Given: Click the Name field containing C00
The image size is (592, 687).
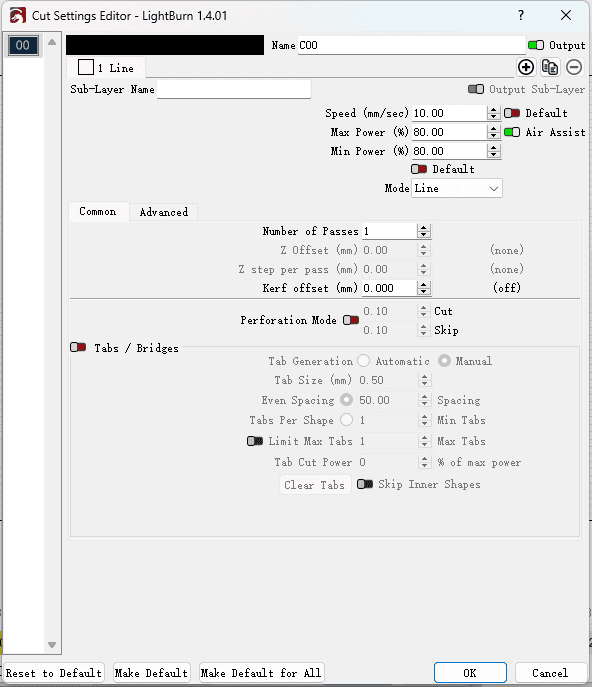Looking at the screenshot, I should coord(411,45).
